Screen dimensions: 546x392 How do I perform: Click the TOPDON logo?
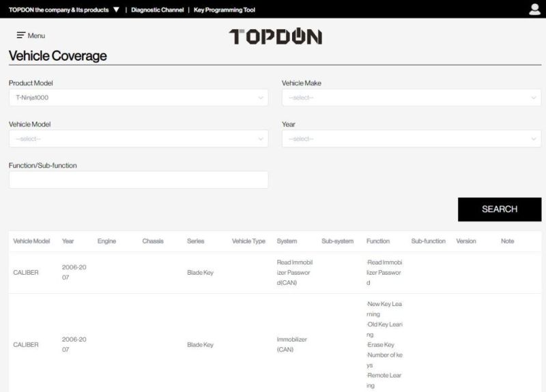[276, 37]
